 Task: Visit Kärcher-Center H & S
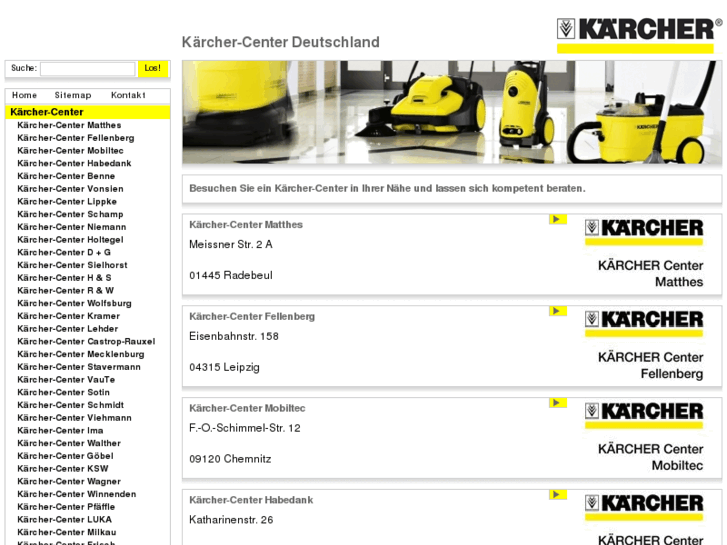click(x=64, y=278)
